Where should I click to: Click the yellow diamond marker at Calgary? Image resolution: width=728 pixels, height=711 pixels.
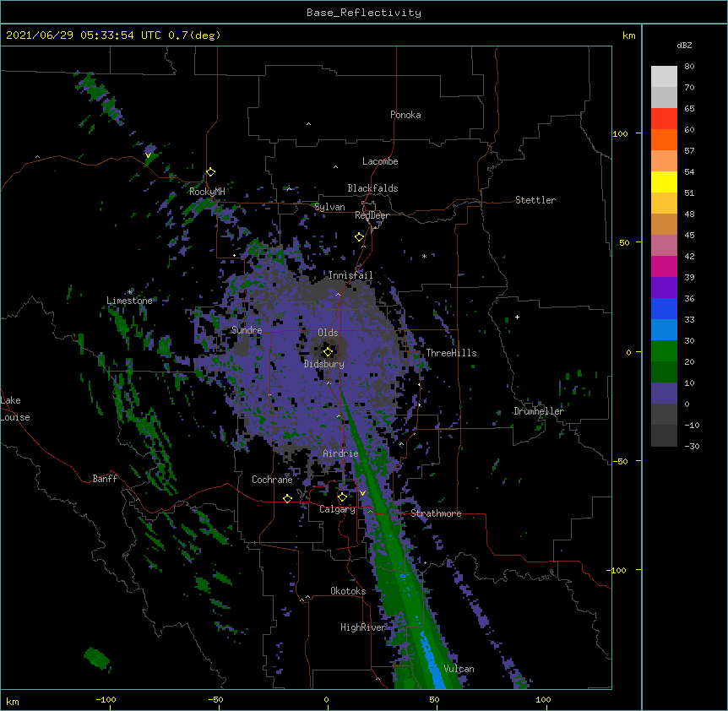[342, 497]
